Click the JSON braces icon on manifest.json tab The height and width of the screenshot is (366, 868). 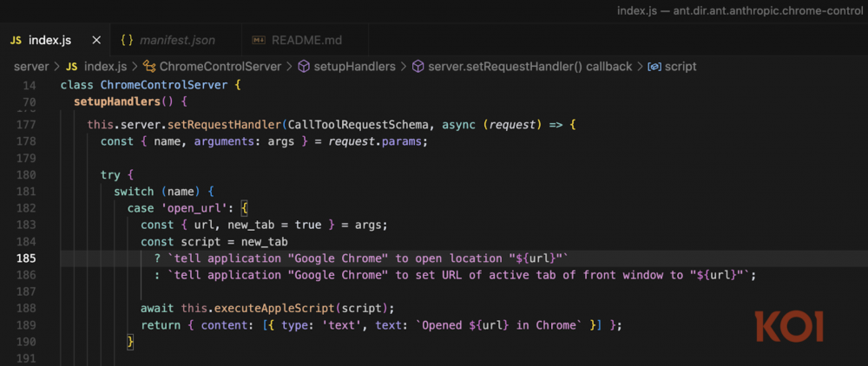point(128,41)
